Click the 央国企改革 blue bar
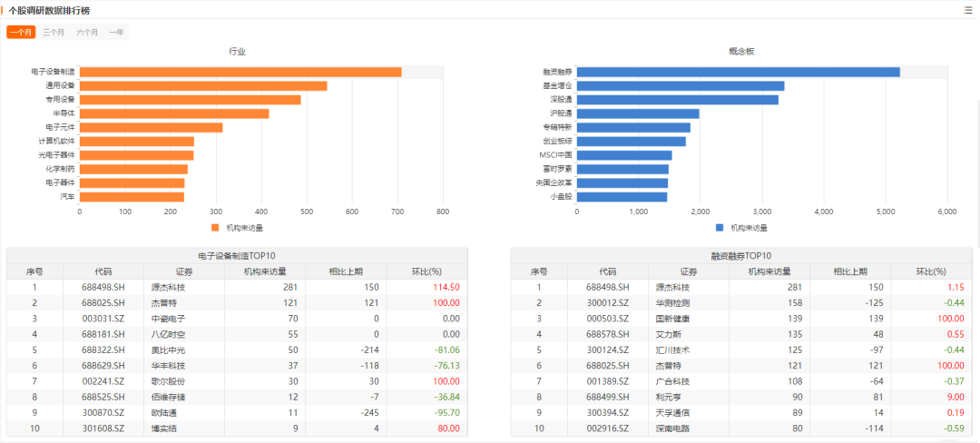 pos(622,183)
